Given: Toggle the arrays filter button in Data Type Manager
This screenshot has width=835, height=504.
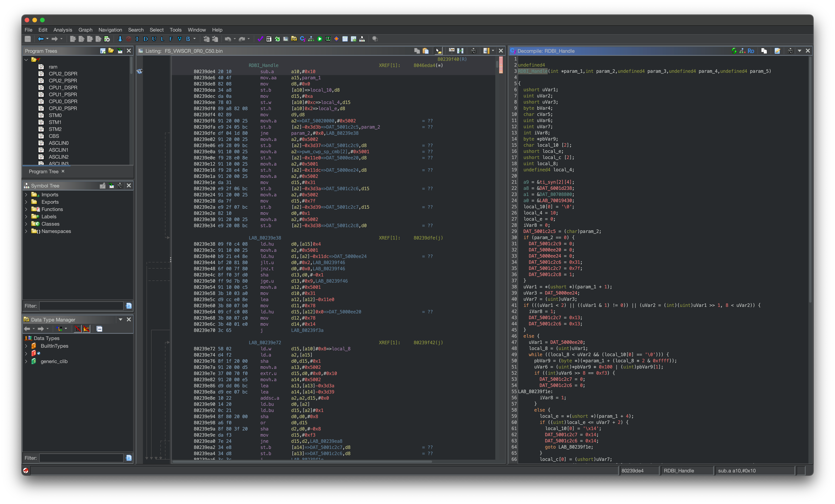Looking at the screenshot, I should [78, 329].
